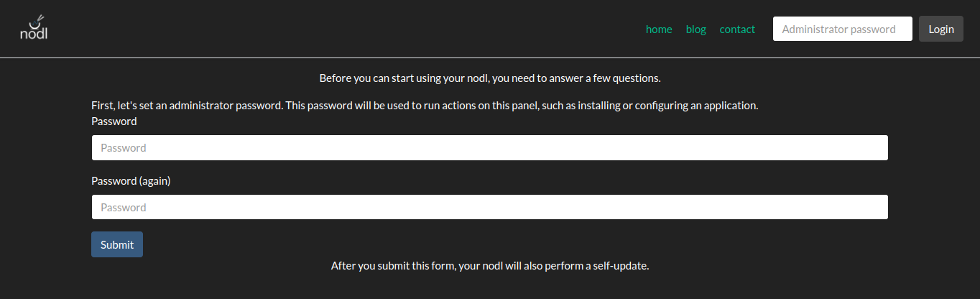Open the home page link
This screenshot has height=299, width=980.
click(659, 29)
